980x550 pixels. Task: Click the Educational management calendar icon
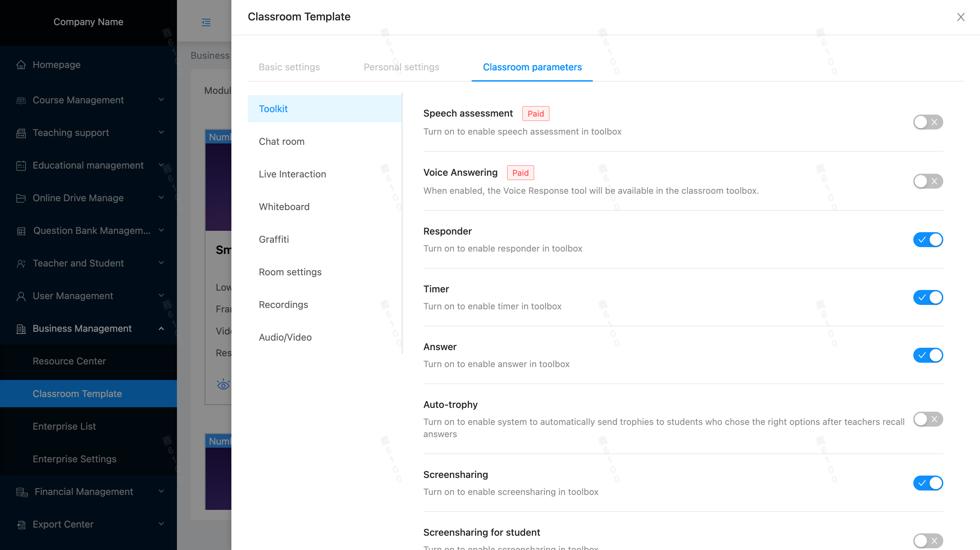21,165
